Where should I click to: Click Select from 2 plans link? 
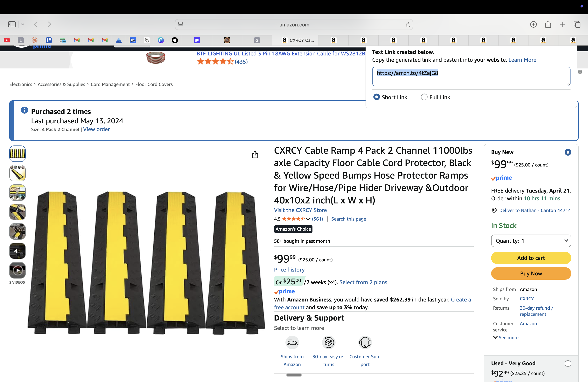point(363,282)
